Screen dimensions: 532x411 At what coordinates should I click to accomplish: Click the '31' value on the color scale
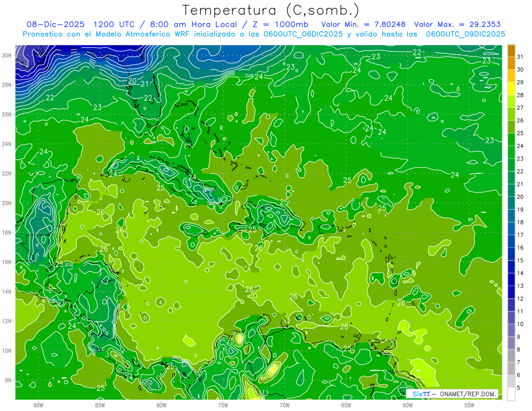click(520, 57)
